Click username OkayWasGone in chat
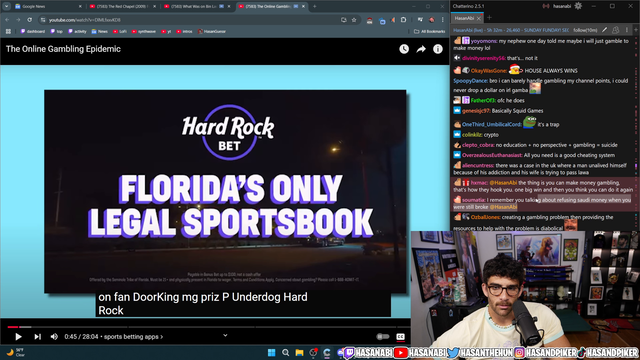 coord(488,71)
